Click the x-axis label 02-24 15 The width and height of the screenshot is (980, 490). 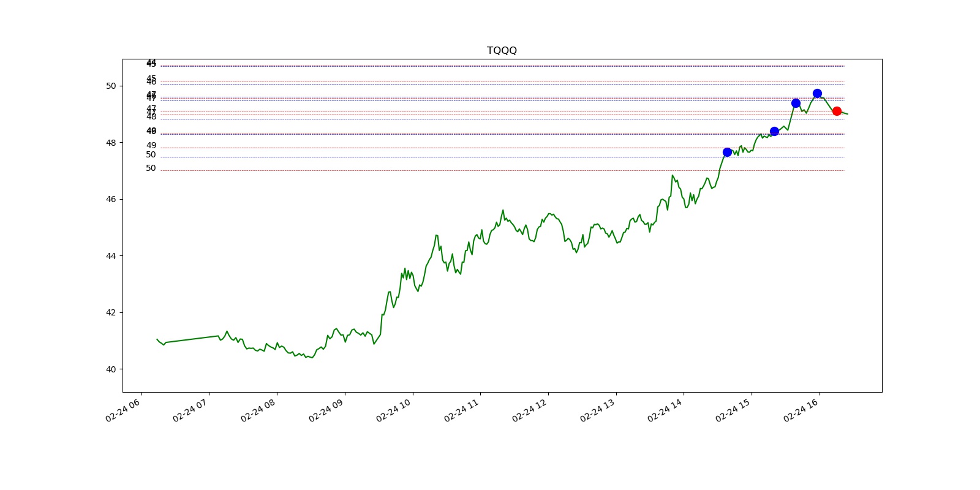[x=733, y=410]
